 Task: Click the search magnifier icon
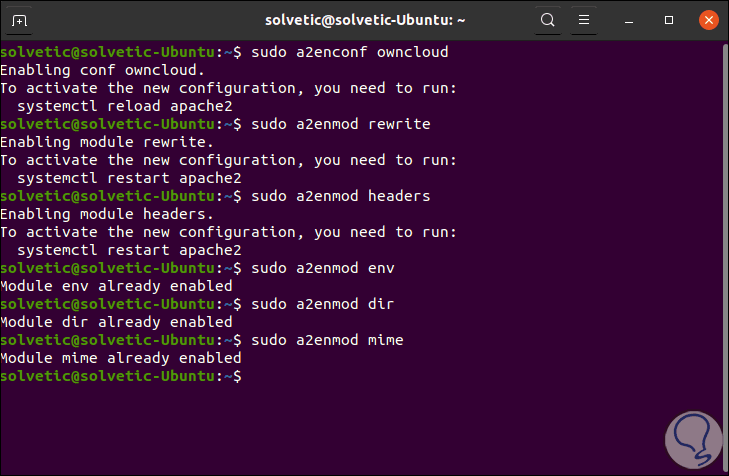click(547, 19)
